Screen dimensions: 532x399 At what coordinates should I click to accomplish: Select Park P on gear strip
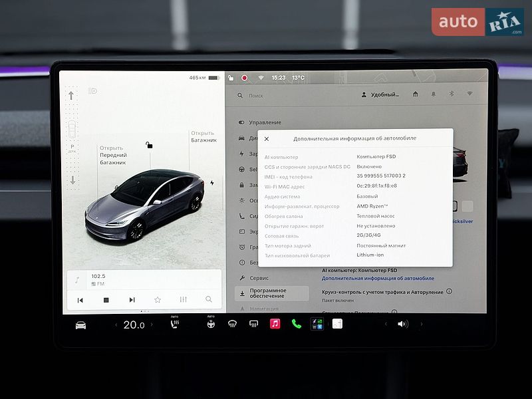pyautogui.click(x=72, y=148)
